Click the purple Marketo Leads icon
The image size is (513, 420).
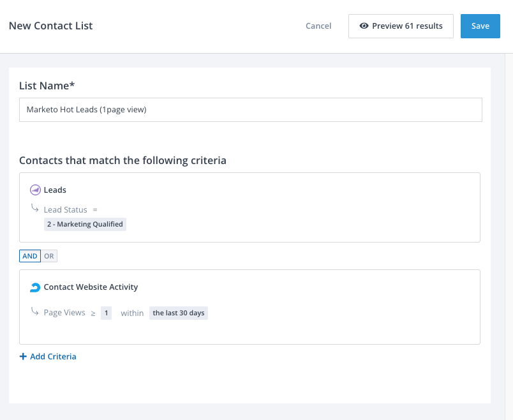tap(35, 190)
